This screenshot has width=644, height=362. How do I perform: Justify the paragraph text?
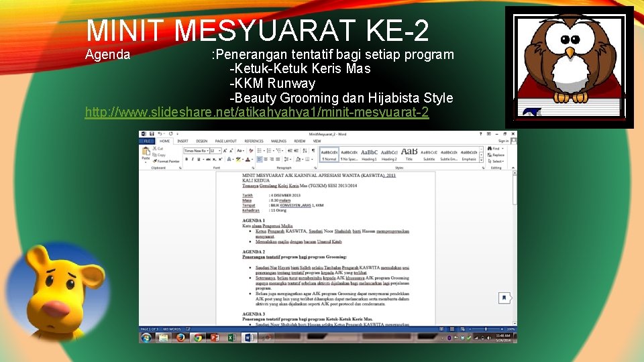(x=278, y=160)
